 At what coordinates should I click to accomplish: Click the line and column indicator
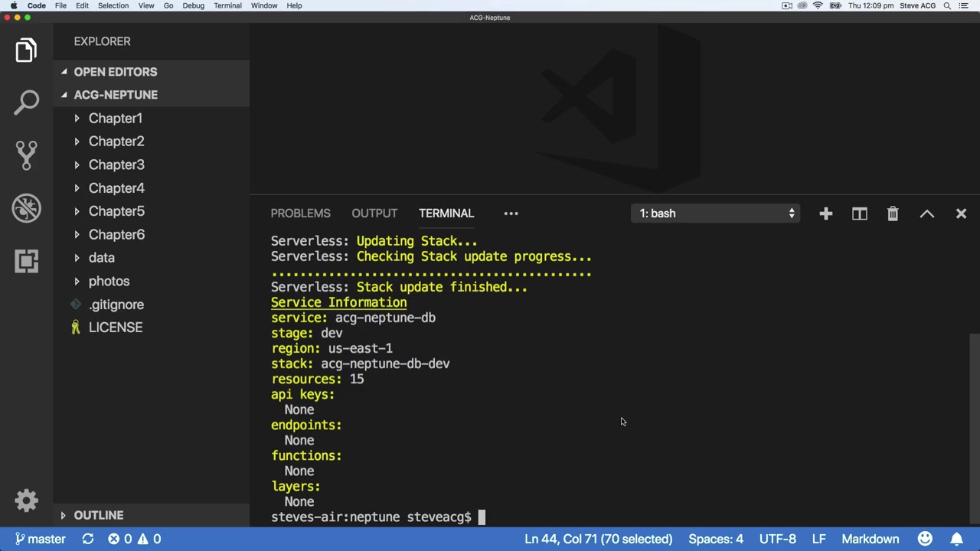pyautogui.click(x=598, y=539)
